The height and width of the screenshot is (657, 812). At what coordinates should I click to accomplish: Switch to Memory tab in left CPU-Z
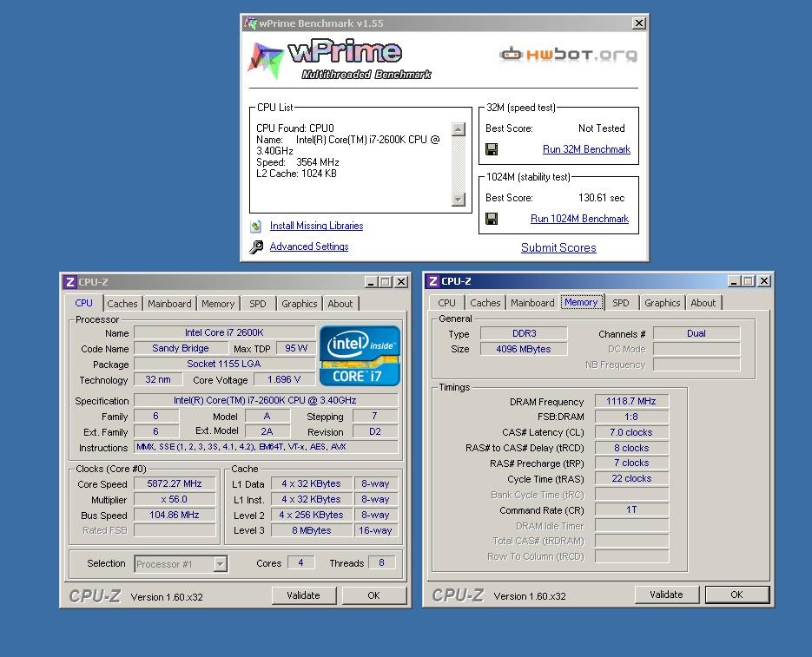click(x=218, y=304)
